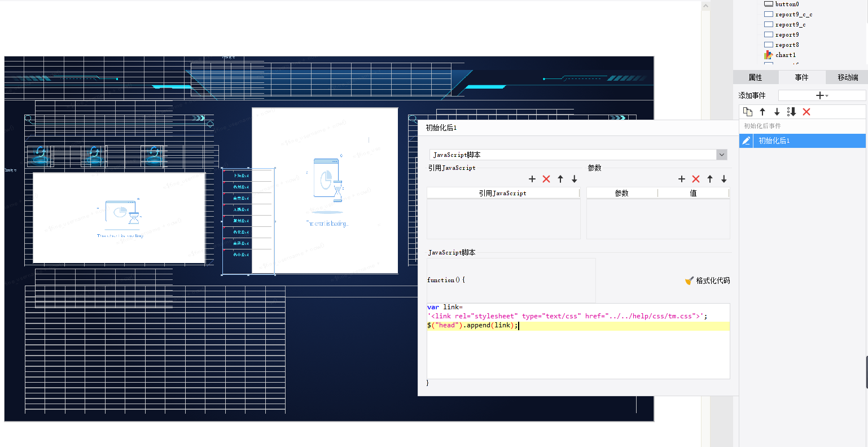Click the report9_c_c icon in tree
Screen dimensions: 868x447
tap(769, 14)
